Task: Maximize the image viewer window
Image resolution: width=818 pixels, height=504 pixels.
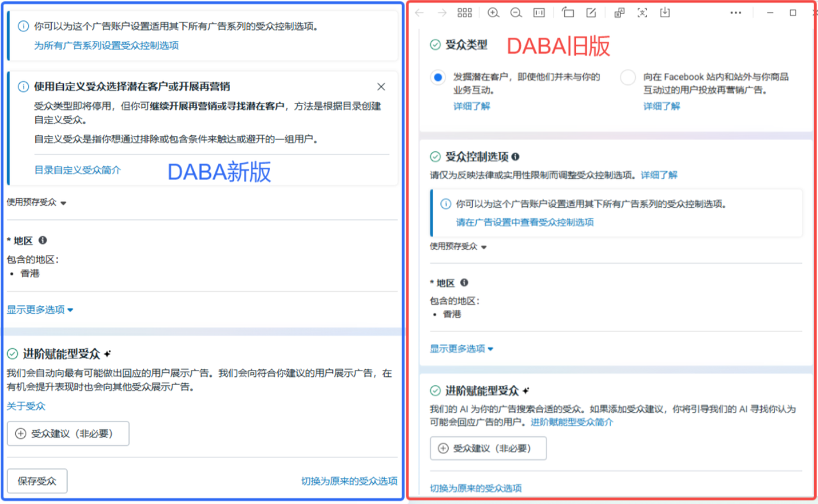Action: [x=793, y=13]
